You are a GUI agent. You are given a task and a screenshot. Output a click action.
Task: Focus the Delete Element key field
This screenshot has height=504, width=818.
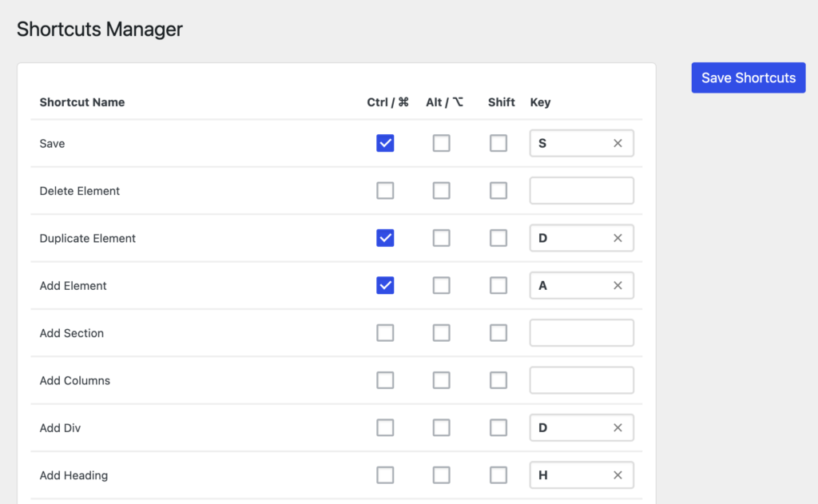(x=582, y=191)
